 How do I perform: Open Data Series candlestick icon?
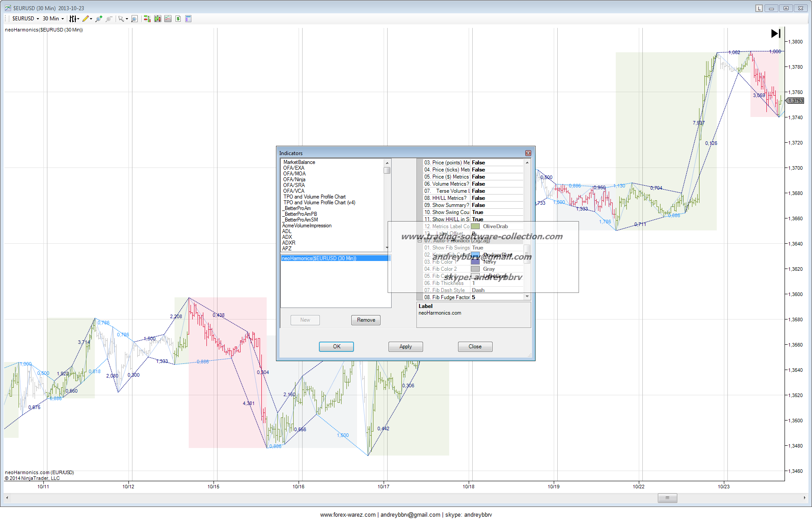coord(157,19)
